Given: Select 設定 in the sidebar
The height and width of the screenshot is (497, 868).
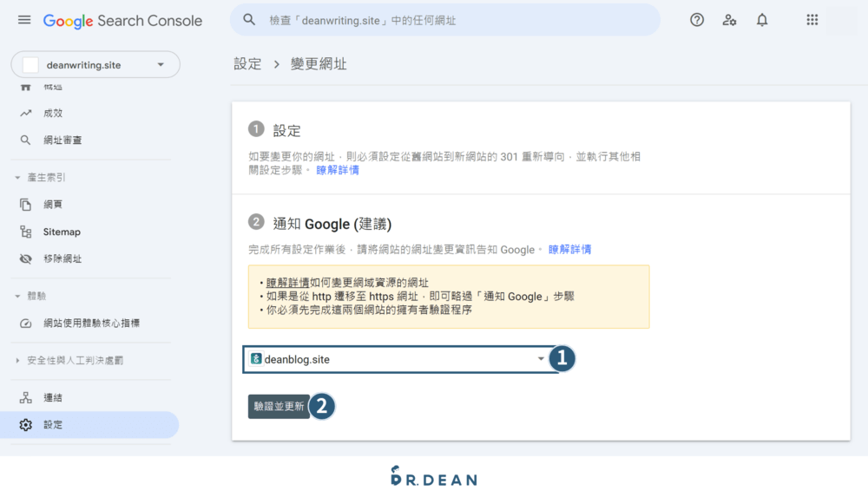Looking at the screenshot, I should [x=89, y=424].
